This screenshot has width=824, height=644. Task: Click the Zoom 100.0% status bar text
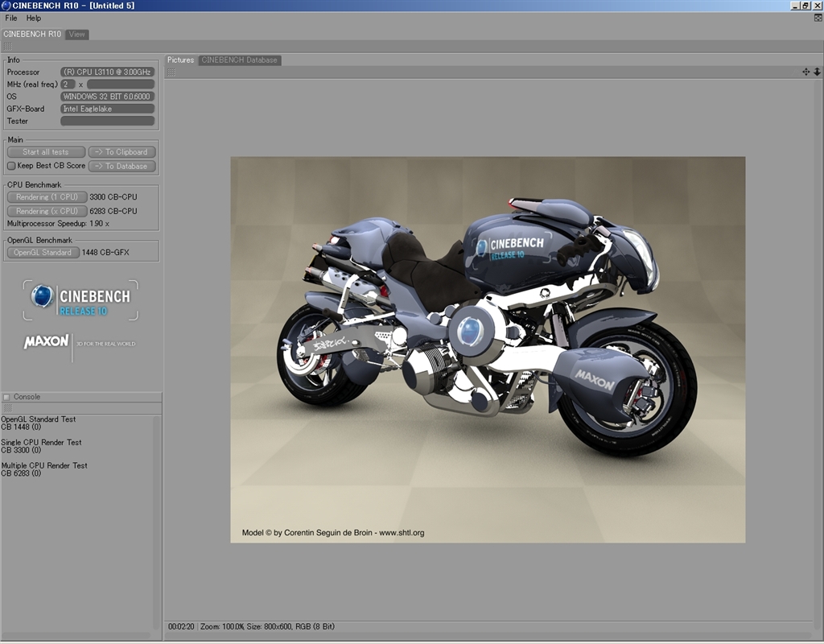222,626
